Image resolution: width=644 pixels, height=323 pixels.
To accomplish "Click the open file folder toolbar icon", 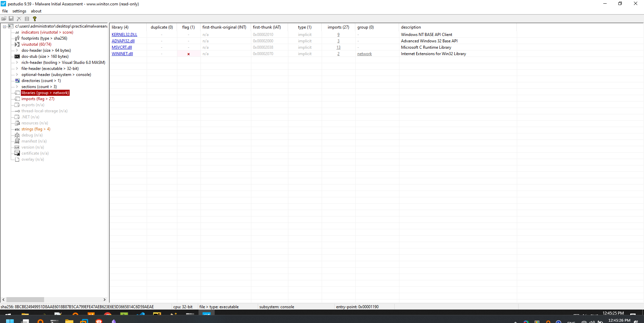I will point(4,19).
